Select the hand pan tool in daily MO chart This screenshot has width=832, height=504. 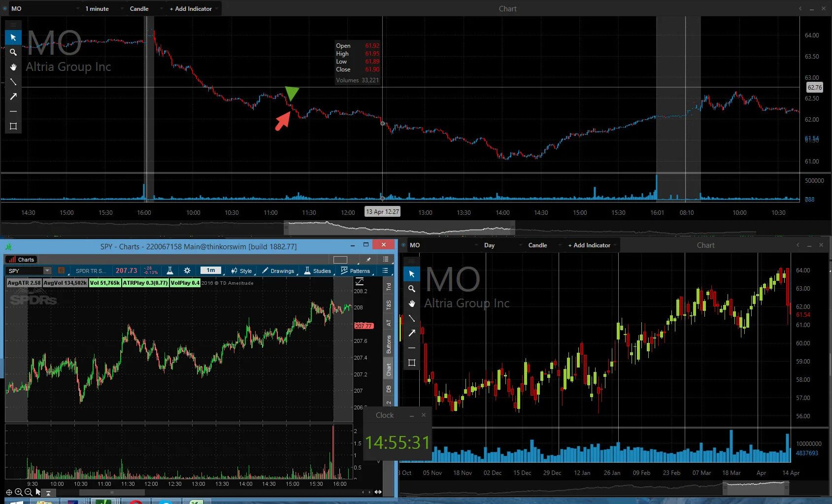click(x=412, y=303)
